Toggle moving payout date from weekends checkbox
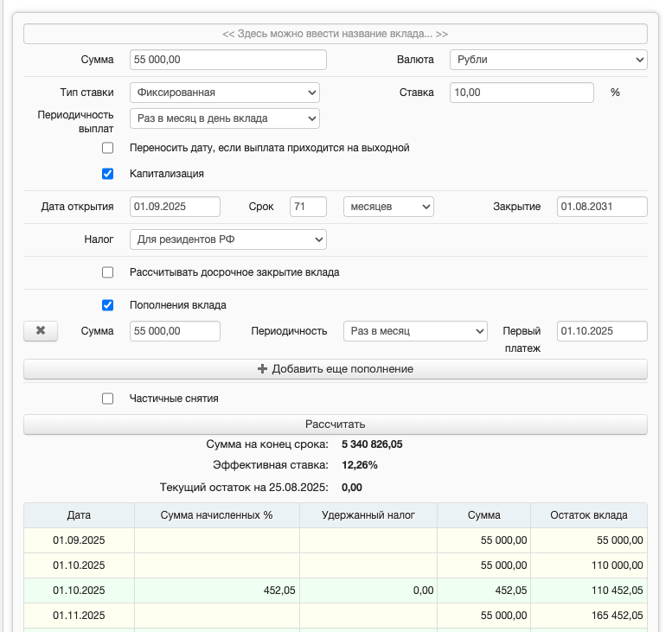The width and height of the screenshot is (672, 632). [x=107, y=148]
